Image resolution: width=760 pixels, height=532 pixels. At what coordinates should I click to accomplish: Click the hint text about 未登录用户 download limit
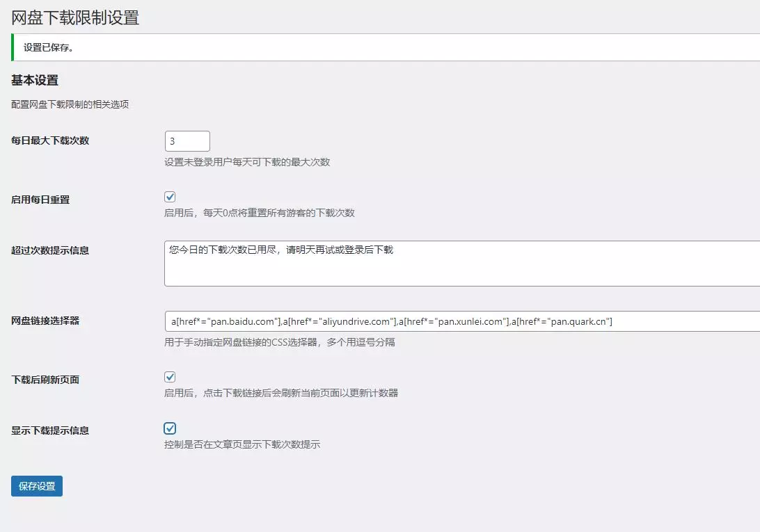pos(247,162)
